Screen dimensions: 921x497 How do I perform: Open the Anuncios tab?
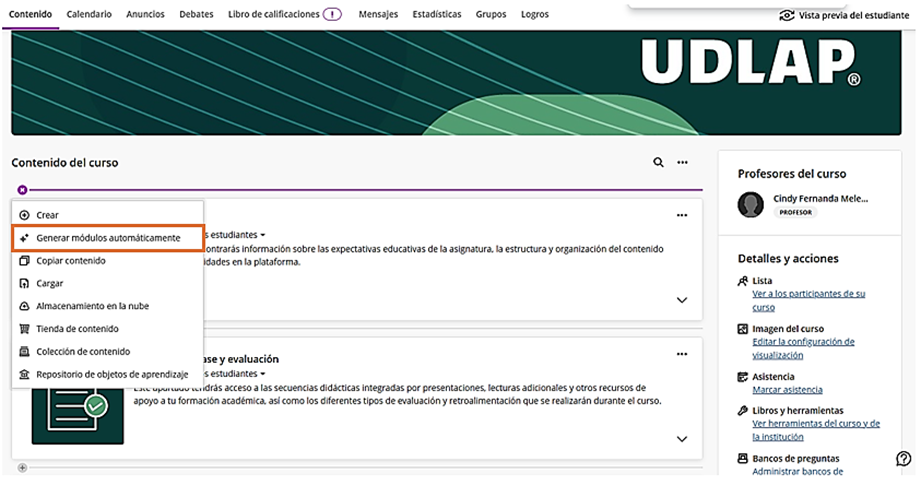pos(146,14)
